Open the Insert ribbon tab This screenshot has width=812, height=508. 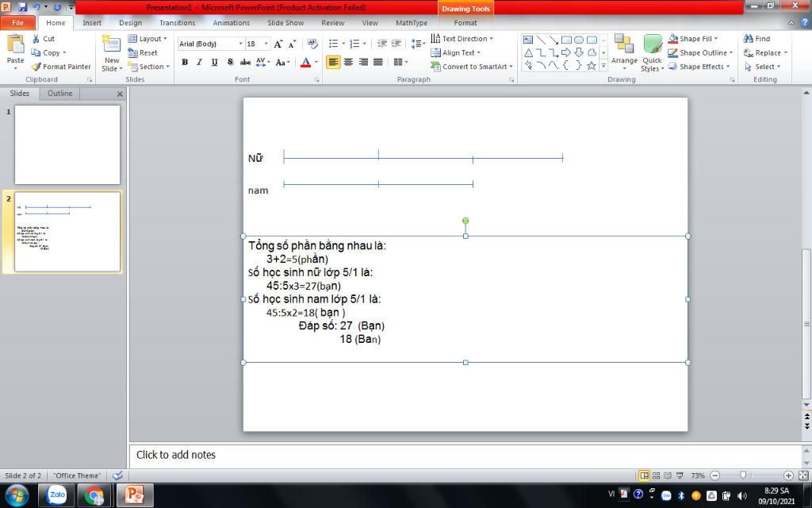92,23
